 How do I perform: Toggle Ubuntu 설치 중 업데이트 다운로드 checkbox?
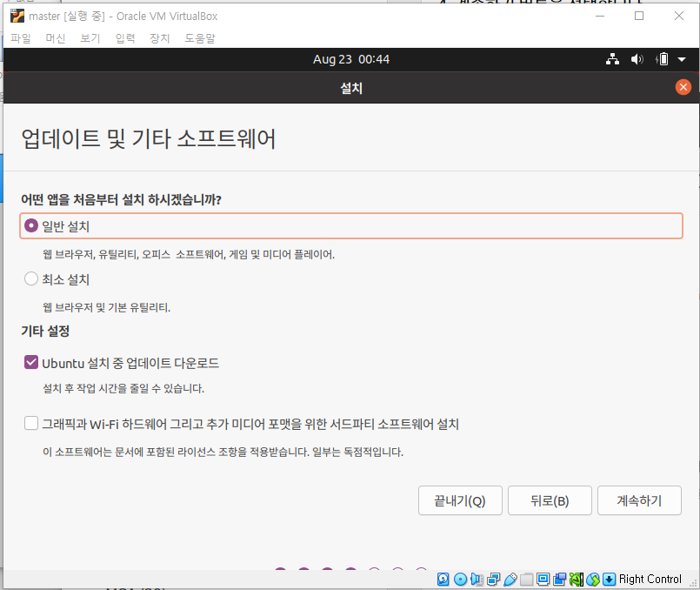(31, 362)
